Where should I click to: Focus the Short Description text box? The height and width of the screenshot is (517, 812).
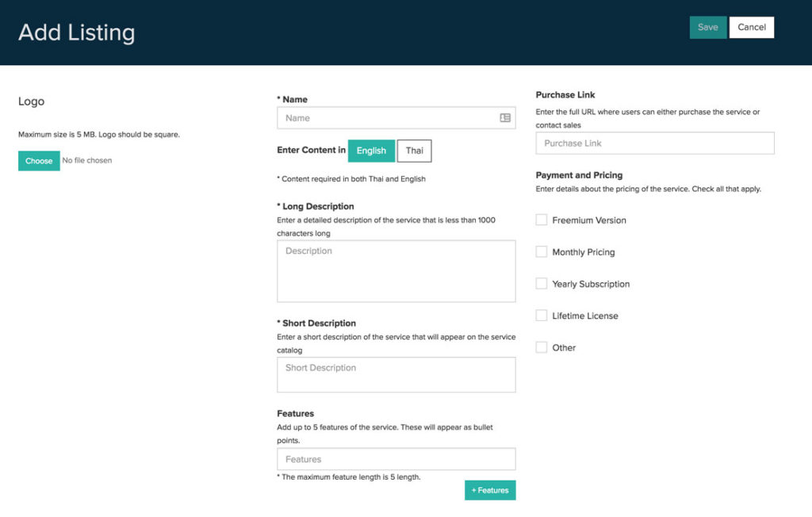pyautogui.click(x=396, y=374)
